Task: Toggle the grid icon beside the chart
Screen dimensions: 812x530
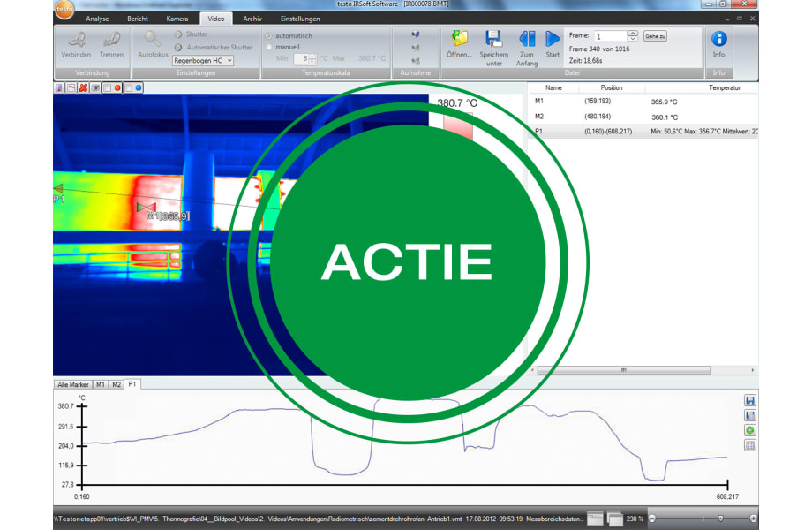Action: pyautogui.click(x=750, y=445)
